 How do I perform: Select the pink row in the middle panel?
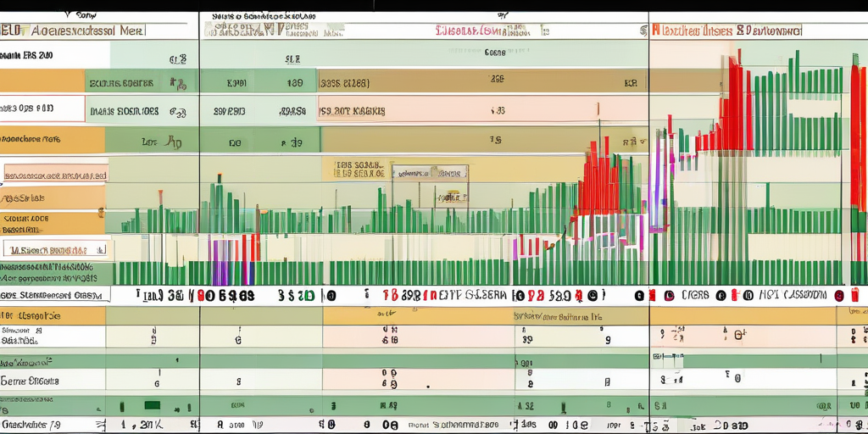coord(483,110)
